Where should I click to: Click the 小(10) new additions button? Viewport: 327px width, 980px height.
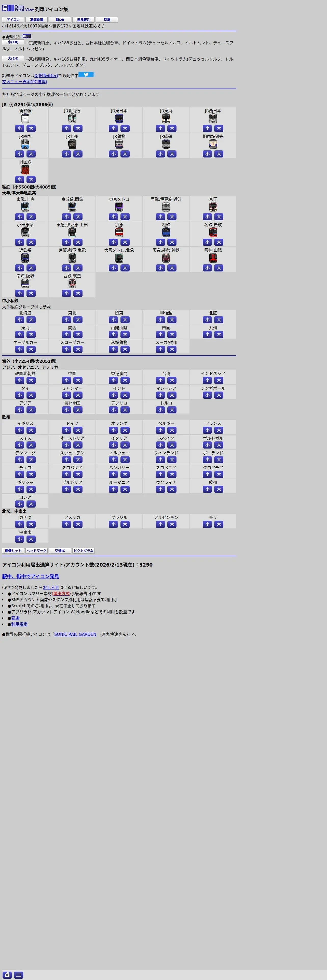13,42
